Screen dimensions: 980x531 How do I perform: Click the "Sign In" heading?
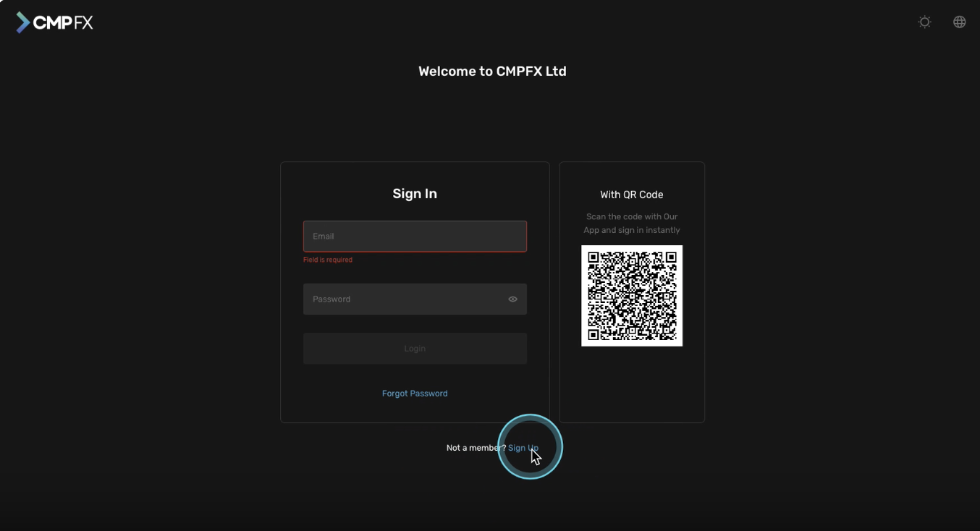pyautogui.click(x=415, y=194)
